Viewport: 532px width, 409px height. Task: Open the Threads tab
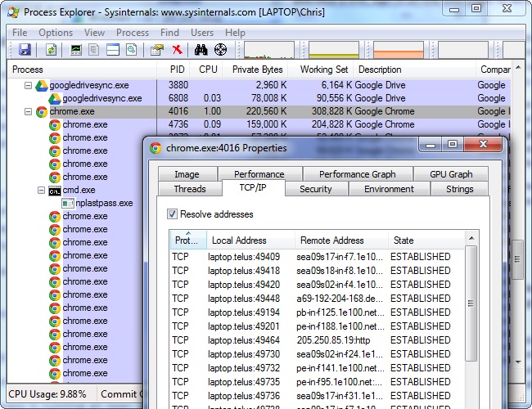[x=190, y=189]
